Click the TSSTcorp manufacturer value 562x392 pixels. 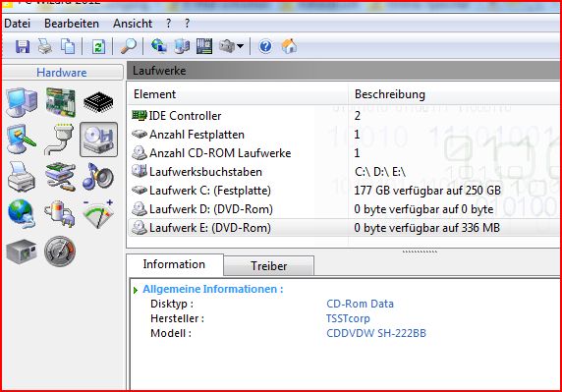348,318
